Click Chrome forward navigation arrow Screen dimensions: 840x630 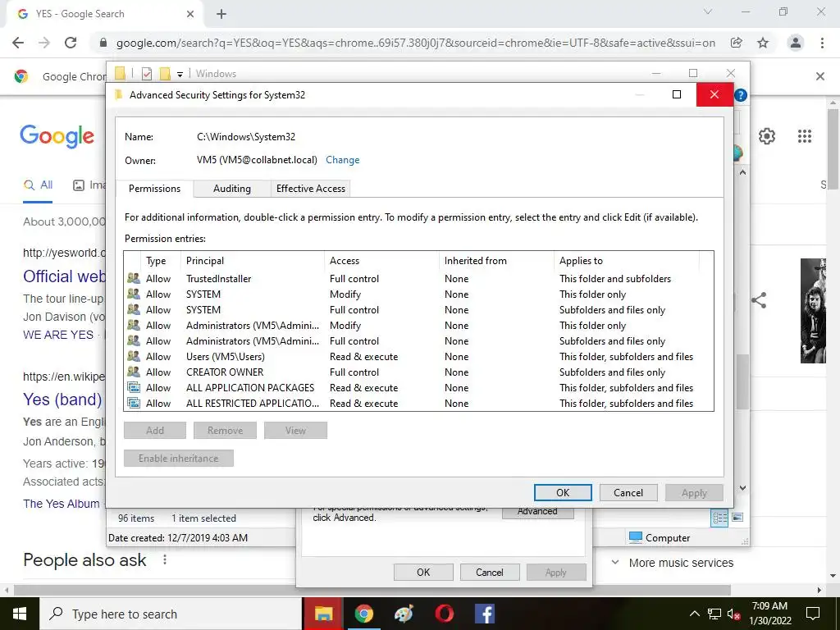coord(44,43)
